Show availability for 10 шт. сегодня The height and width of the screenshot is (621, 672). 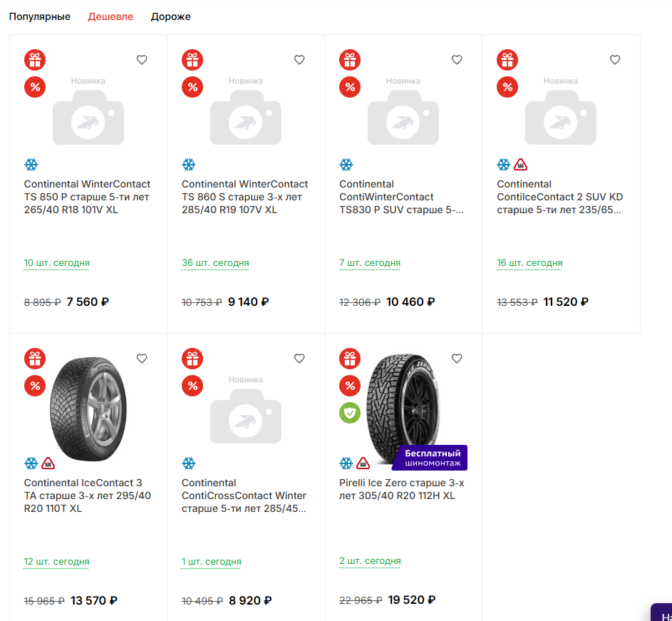[x=57, y=263]
